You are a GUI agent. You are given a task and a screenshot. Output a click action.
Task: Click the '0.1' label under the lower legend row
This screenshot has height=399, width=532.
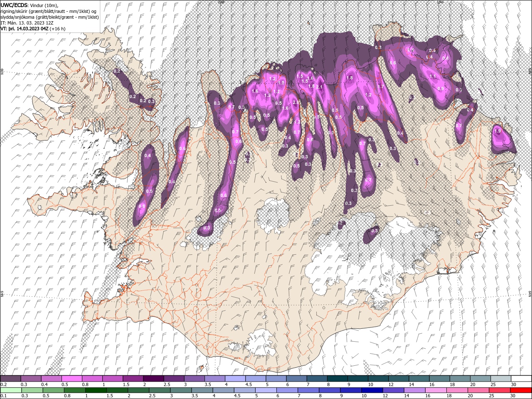4,396
